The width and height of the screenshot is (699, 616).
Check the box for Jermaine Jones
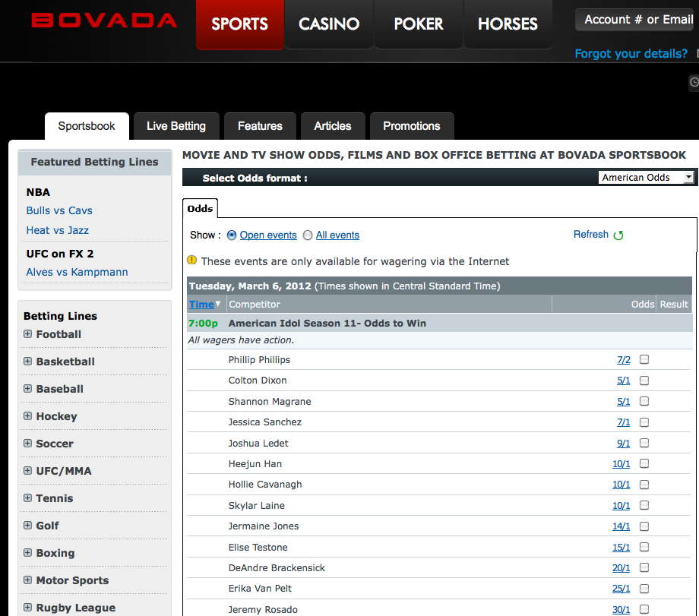tap(644, 526)
